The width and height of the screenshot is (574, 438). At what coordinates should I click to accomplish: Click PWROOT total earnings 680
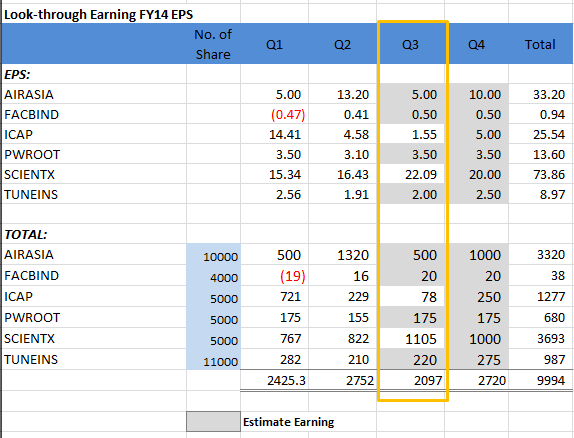coord(554,317)
